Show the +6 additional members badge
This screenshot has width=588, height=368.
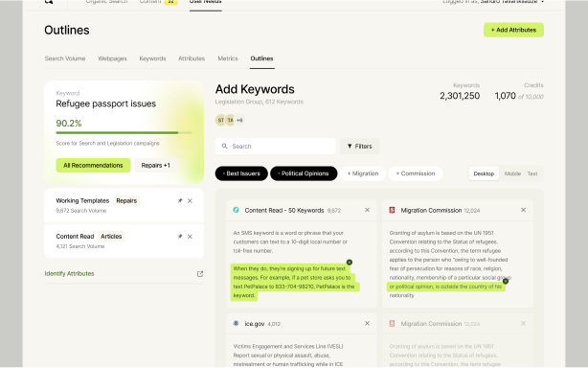pyautogui.click(x=239, y=120)
